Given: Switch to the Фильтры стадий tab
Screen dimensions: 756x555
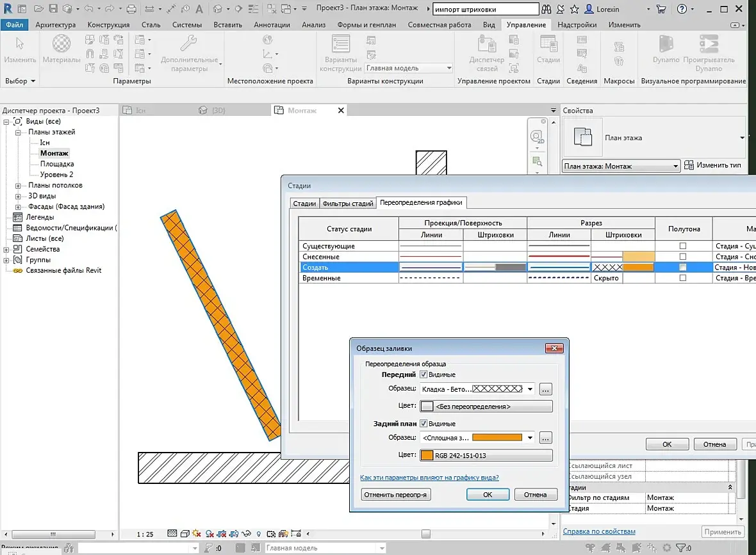Looking at the screenshot, I should point(347,204).
